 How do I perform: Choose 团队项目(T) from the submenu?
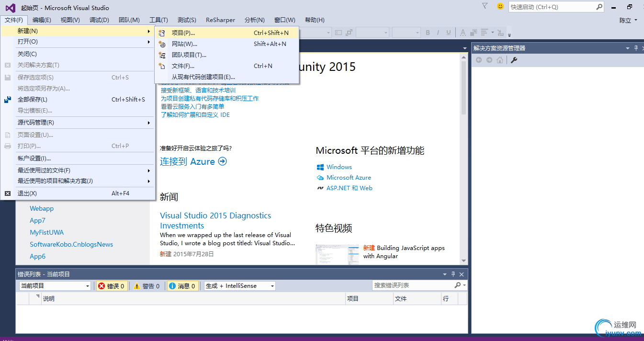pos(227,55)
